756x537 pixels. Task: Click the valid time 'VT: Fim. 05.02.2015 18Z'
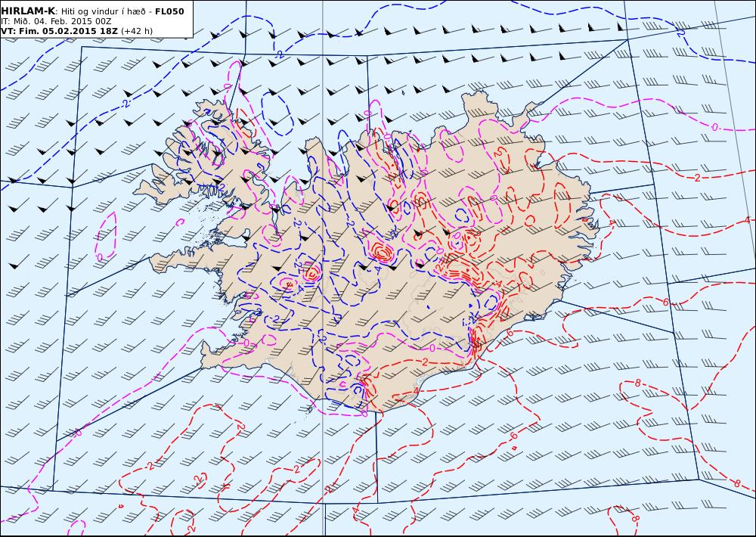(59, 31)
